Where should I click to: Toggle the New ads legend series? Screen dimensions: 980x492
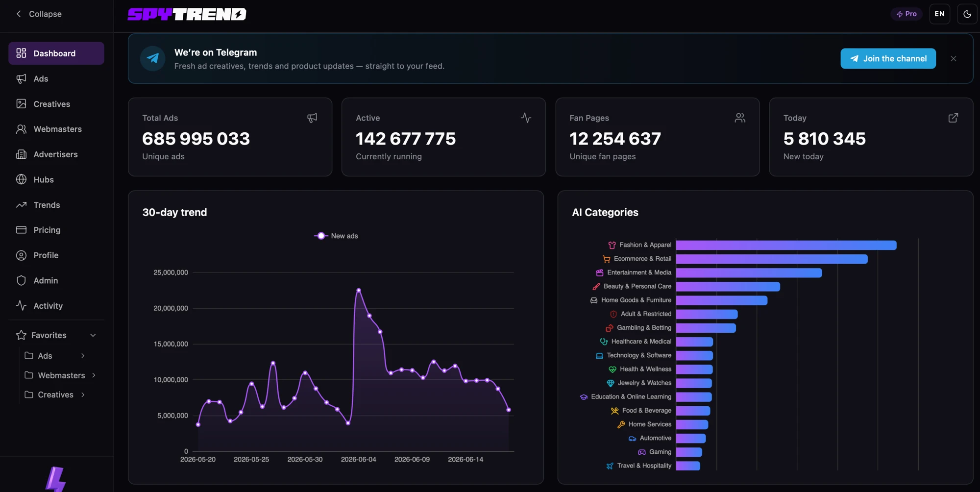point(336,236)
